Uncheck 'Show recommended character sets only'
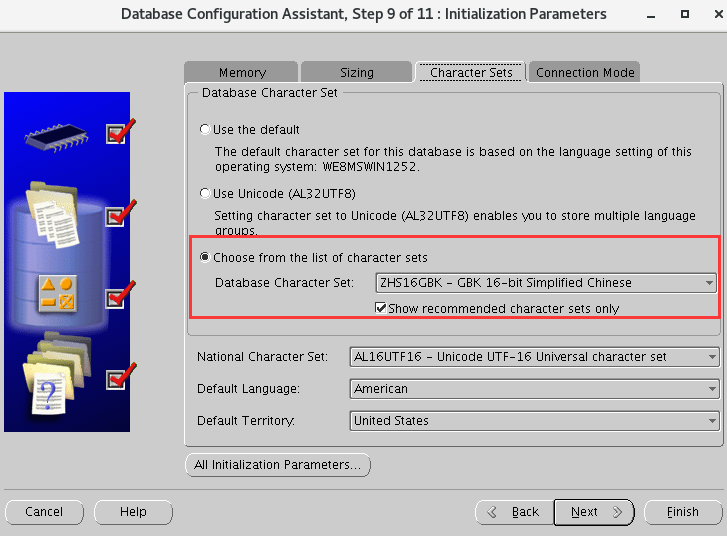 pos(381,308)
